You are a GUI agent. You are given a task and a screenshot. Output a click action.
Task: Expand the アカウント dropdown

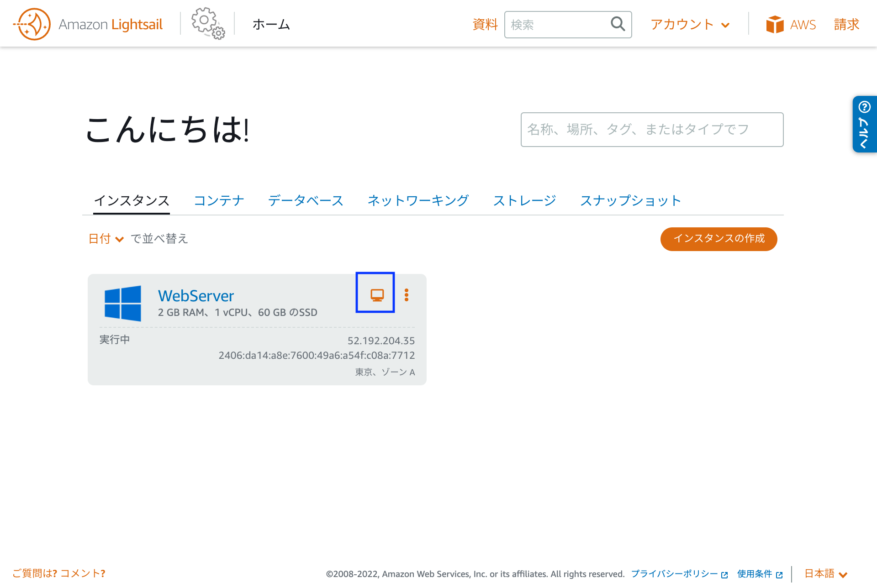(690, 25)
